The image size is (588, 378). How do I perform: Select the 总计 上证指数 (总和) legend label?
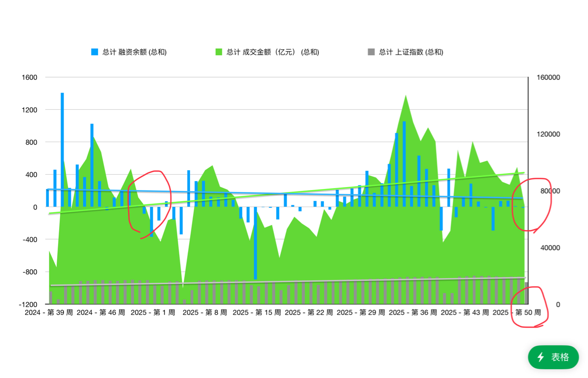(411, 52)
